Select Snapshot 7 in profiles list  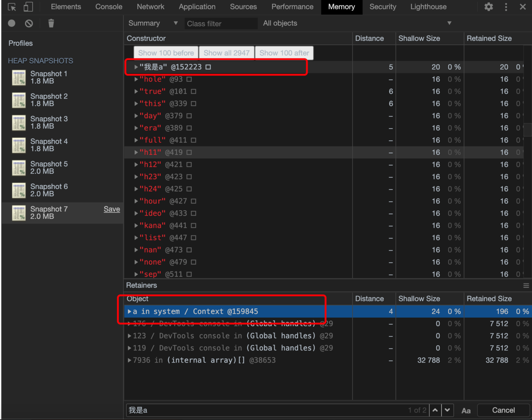[x=62, y=212]
